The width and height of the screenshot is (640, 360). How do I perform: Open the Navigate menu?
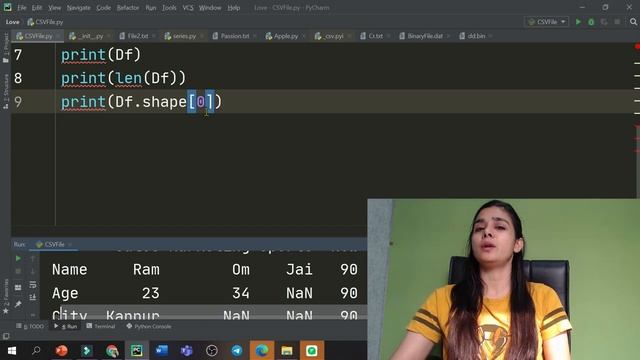[78, 7]
